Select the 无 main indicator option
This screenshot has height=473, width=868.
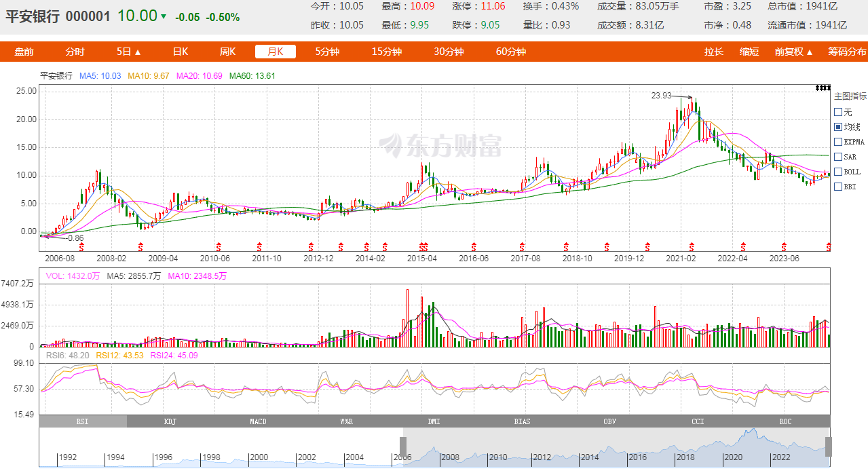(838, 112)
